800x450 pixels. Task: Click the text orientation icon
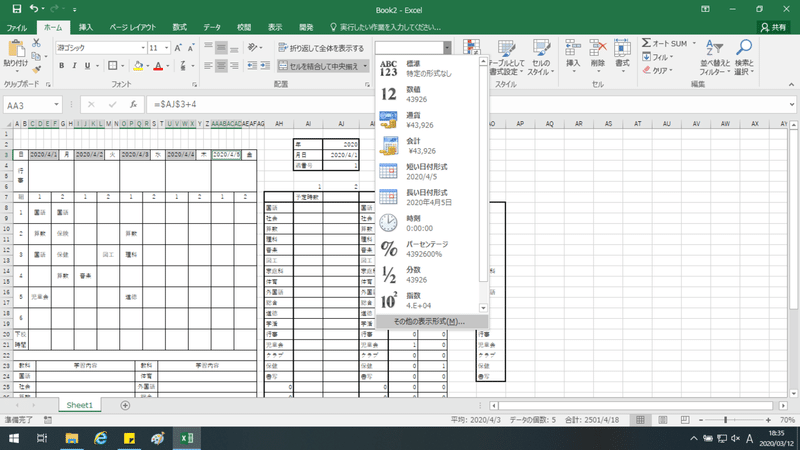click(x=253, y=47)
